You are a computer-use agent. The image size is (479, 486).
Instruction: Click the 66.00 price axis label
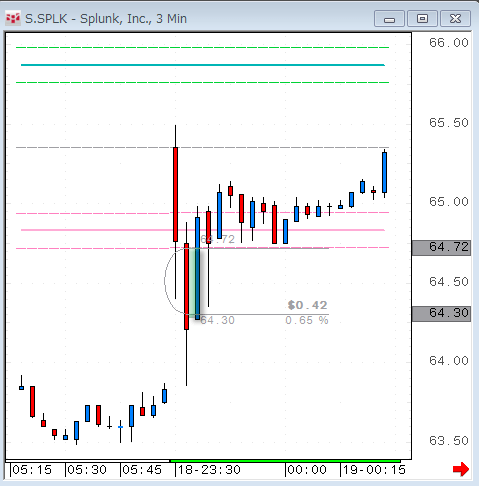pos(449,43)
